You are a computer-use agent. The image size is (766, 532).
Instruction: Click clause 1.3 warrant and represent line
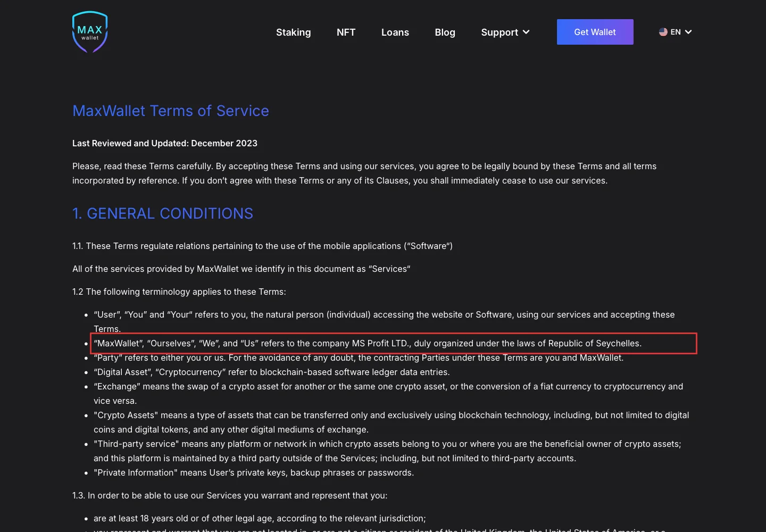click(x=230, y=495)
